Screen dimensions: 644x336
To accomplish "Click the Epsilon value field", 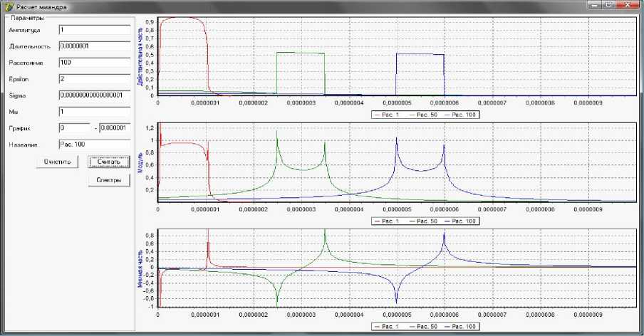I will [x=94, y=79].
